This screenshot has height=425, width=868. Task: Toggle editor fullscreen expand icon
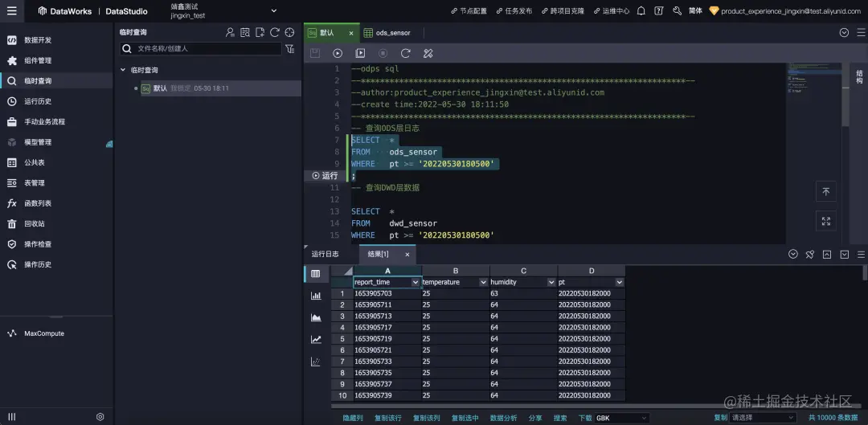pyautogui.click(x=826, y=222)
